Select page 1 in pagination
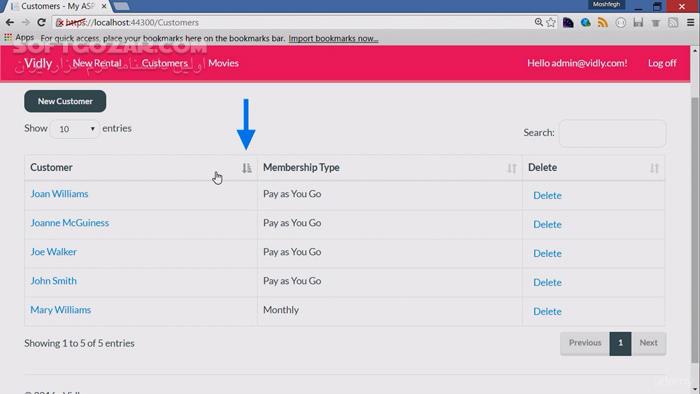The height and width of the screenshot is (394, 700). [x=621, y=343]
